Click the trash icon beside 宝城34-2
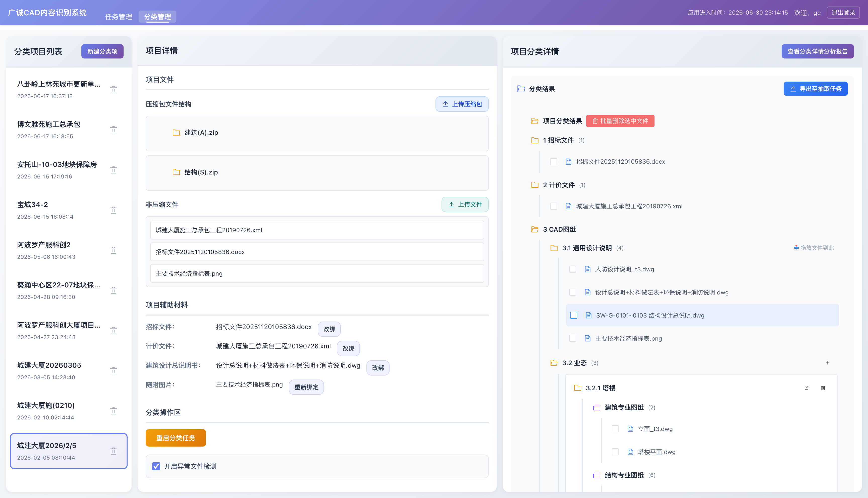The height and width of the screenshot is (498, 868). pyautogui.click(x=114, y=210)
